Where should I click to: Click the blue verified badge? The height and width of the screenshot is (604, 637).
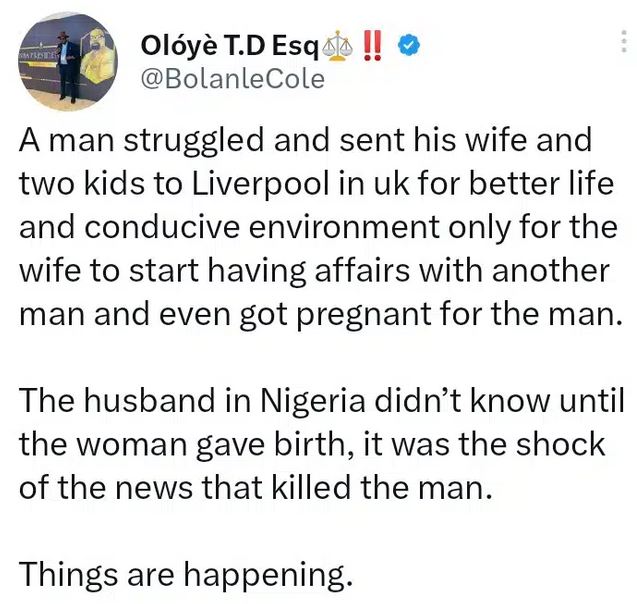[x=409, y=43]
